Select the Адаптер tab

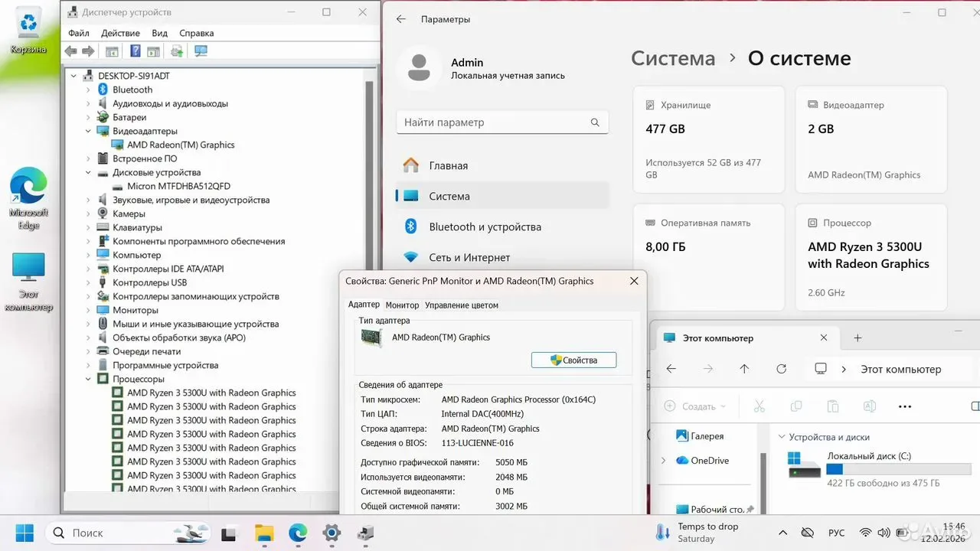click(x=364, y=305)
